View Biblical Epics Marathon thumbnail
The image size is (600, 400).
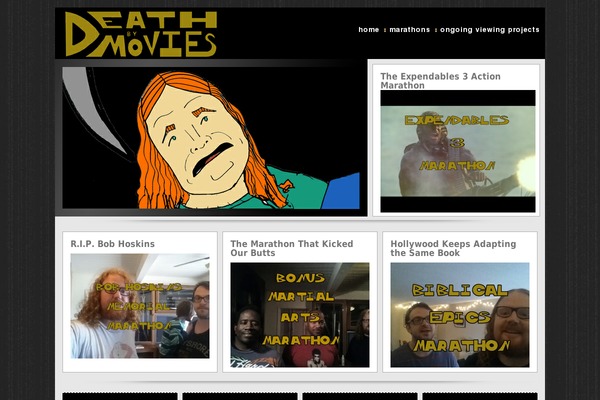[x=460, y=315]
